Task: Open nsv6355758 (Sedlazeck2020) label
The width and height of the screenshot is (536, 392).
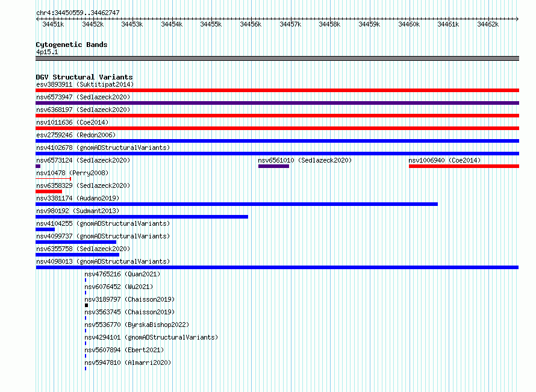Action: coord(83,249)
